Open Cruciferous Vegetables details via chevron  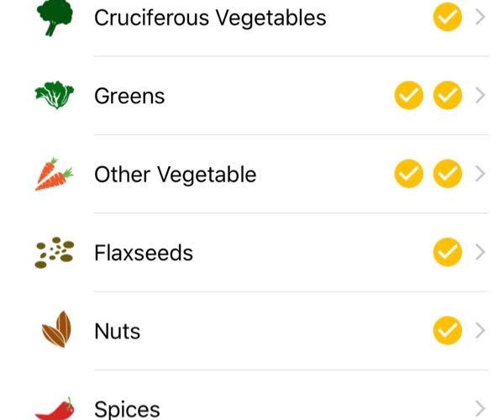coord(480,17)
